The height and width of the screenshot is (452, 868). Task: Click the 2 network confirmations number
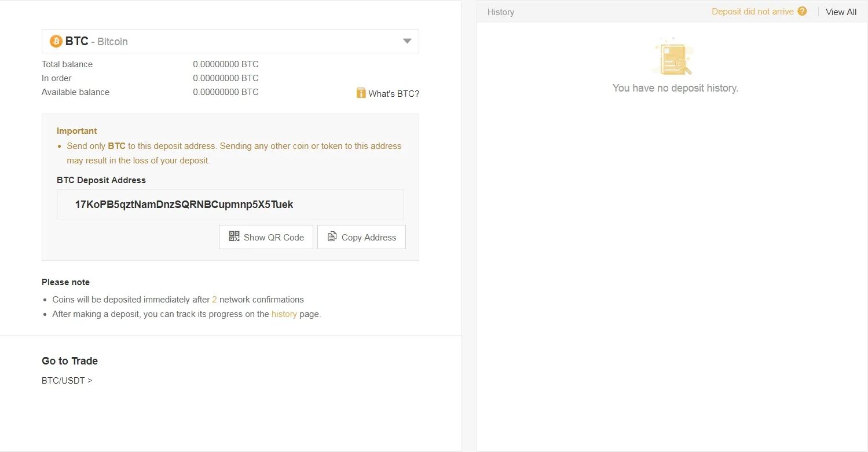(x=214, y=300)
